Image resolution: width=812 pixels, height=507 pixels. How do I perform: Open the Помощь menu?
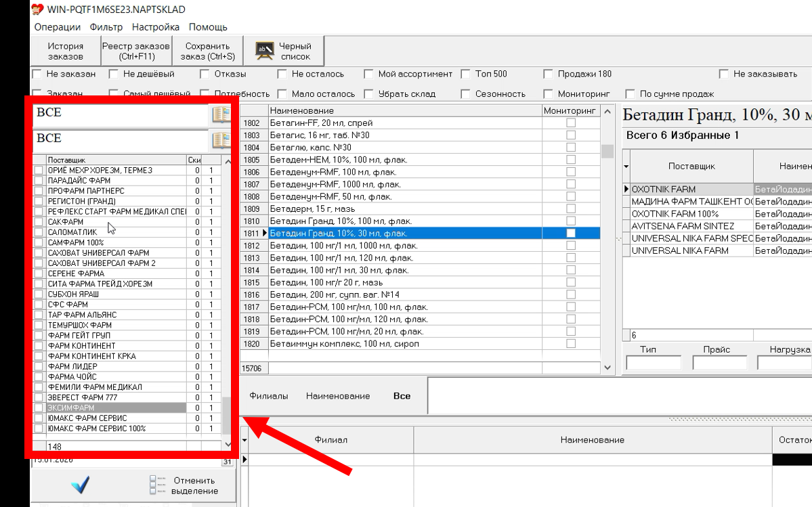pyautogui.click(x=208, y=27)
